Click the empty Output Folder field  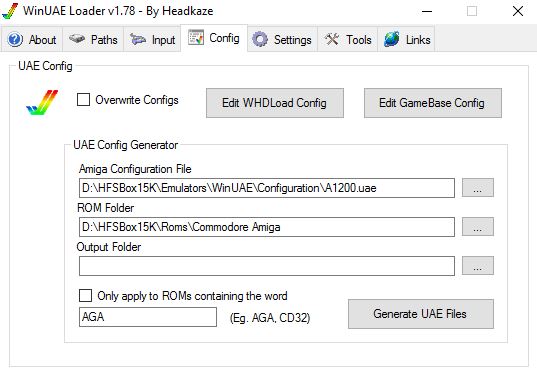tap(267, 266)
